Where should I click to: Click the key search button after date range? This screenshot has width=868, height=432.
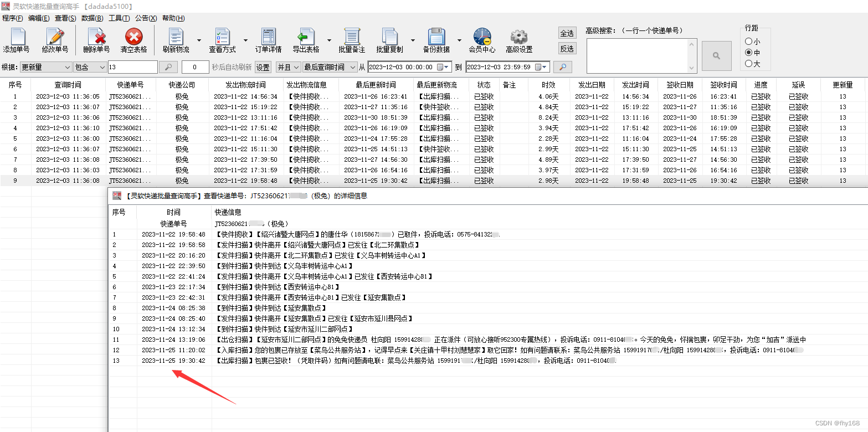pos(562,67)
